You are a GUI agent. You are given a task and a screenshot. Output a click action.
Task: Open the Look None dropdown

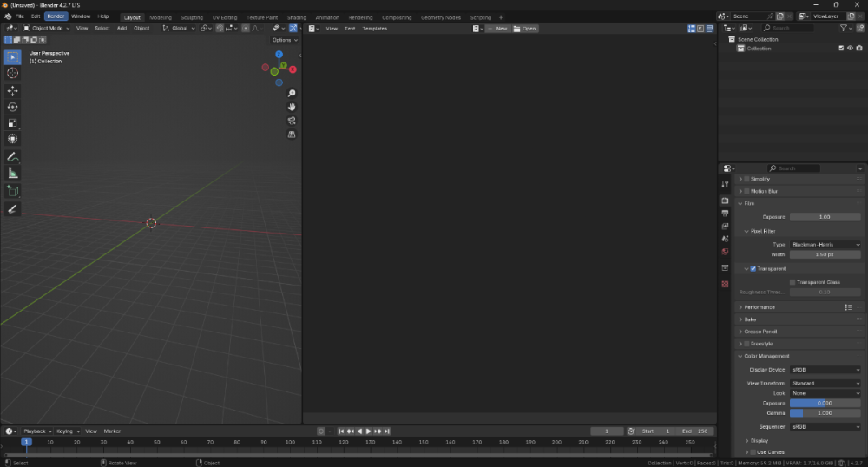point(825,393)
